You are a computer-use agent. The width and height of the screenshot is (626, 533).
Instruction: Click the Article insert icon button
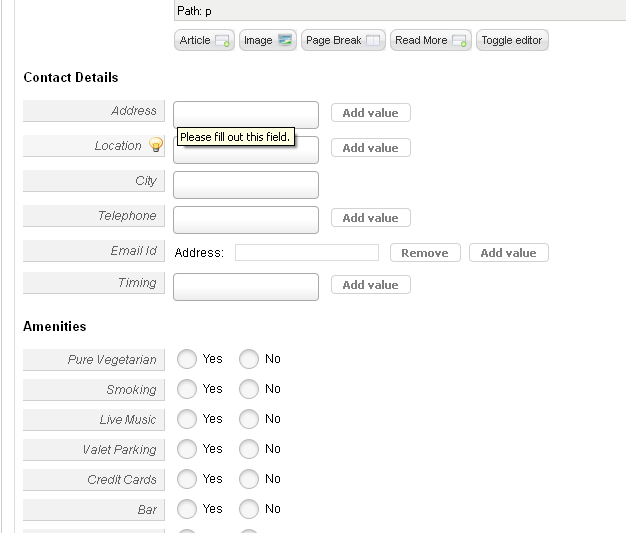point(204,40)
